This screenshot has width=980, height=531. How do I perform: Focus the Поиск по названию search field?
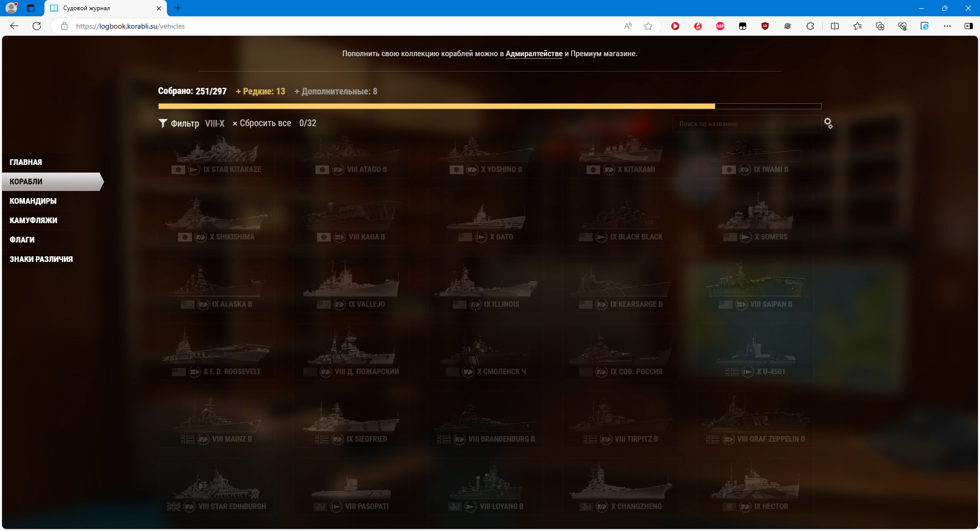point(746,124)
